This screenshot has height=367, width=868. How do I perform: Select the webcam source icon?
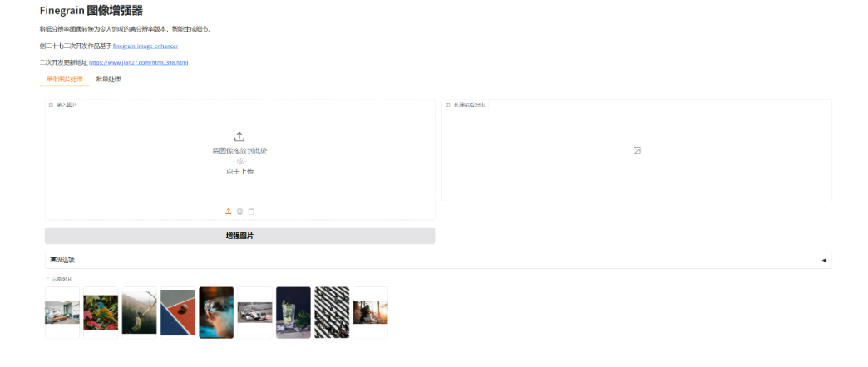pos(239,211)
